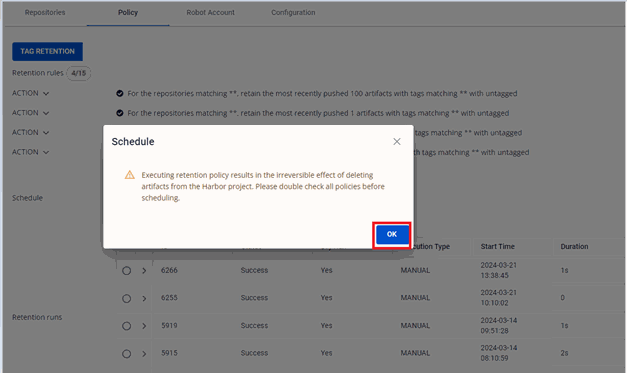Open ACTION dropdown for the 1 artifacts rule
This screenshot has width=627, height=373.
(30, 113)
